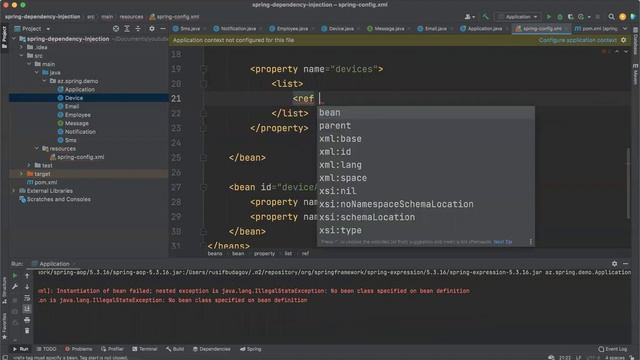Toggle the Maven tool window on right stripe

point(636,74)
